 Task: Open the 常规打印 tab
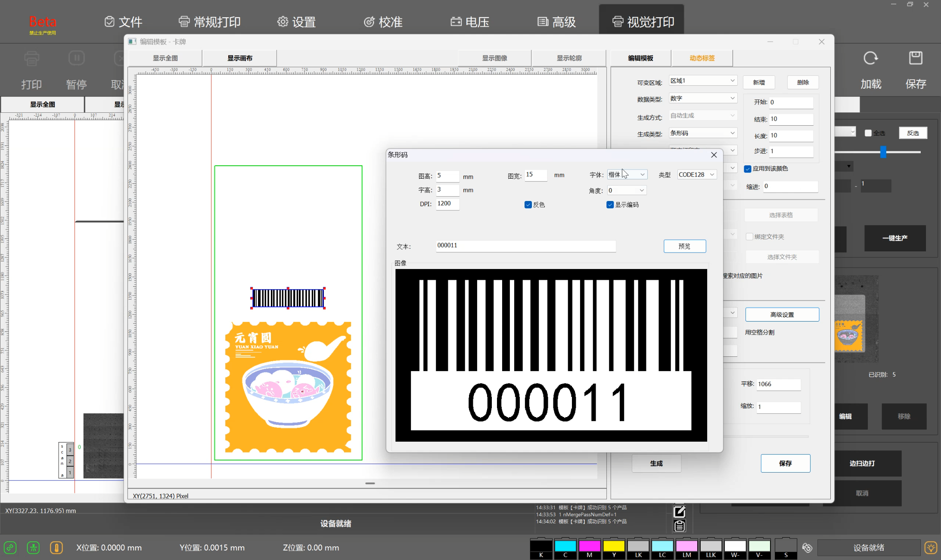[209, 22]
